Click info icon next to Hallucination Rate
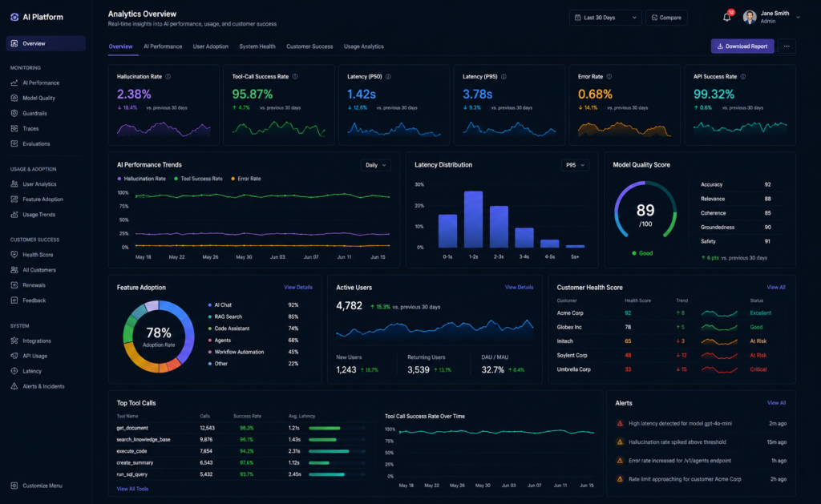 [168, 76]
